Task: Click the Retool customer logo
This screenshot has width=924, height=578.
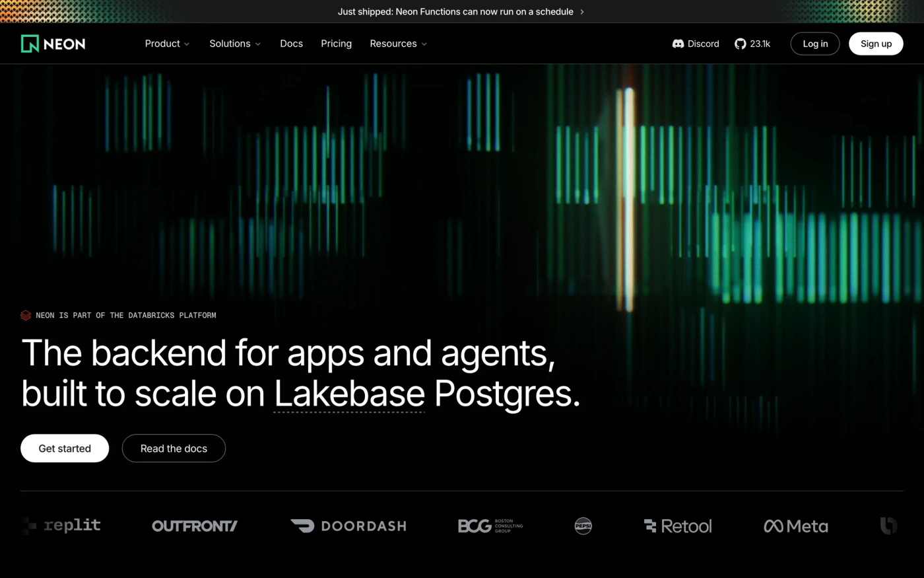Action: pyautogui.click(x=678, y=526)
